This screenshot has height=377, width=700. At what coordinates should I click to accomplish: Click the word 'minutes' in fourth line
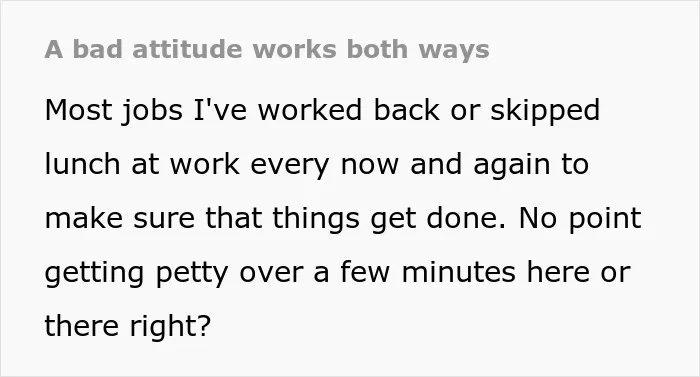pos(458,272)
